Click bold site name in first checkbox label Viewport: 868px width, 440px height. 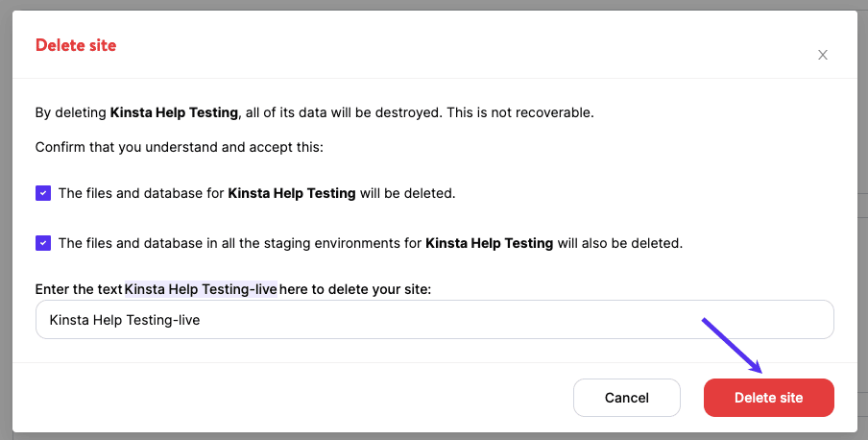point(291,193)
